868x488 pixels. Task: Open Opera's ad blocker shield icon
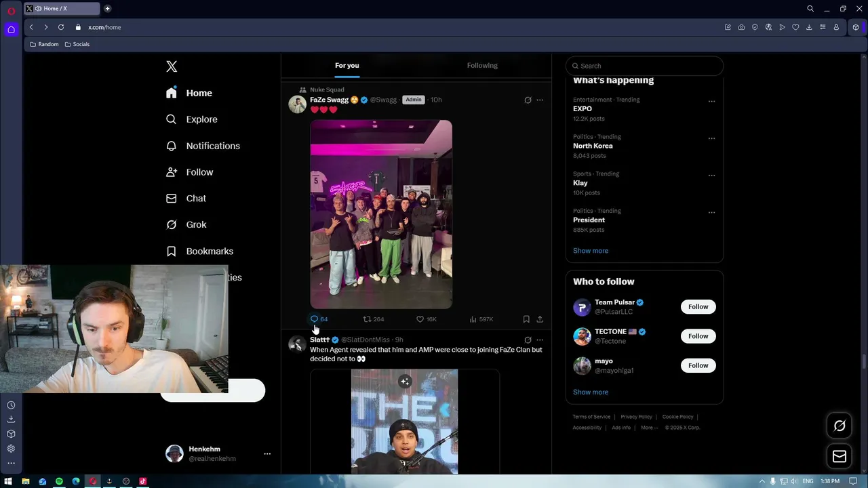point(755,27)
